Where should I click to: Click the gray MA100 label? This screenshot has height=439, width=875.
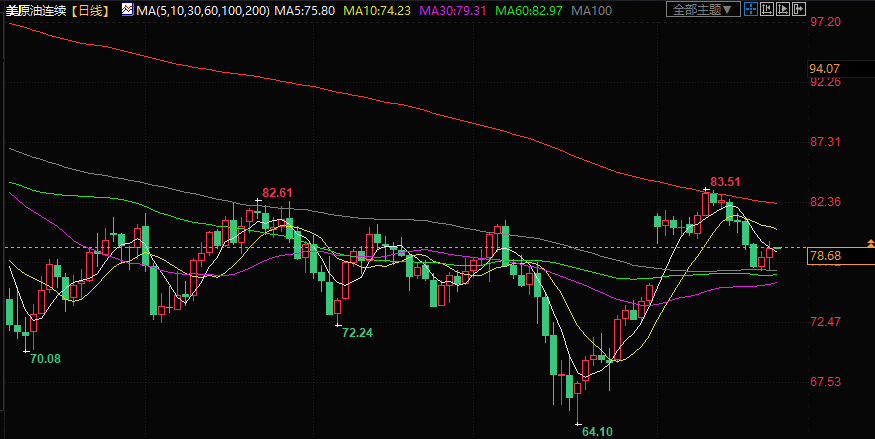coord(592,10)
